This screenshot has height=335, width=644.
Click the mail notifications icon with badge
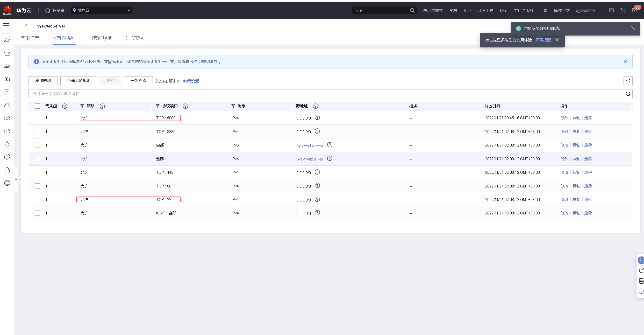(634, 10)
